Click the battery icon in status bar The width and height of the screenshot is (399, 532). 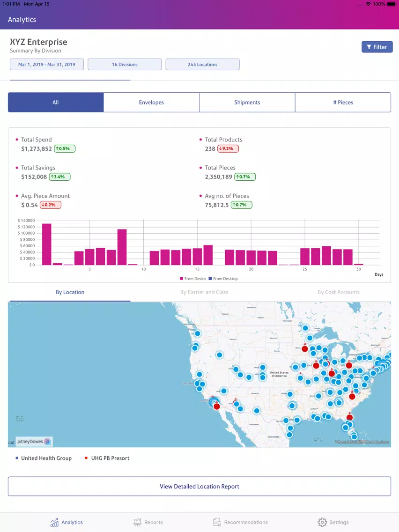click(x=392, y=4)
